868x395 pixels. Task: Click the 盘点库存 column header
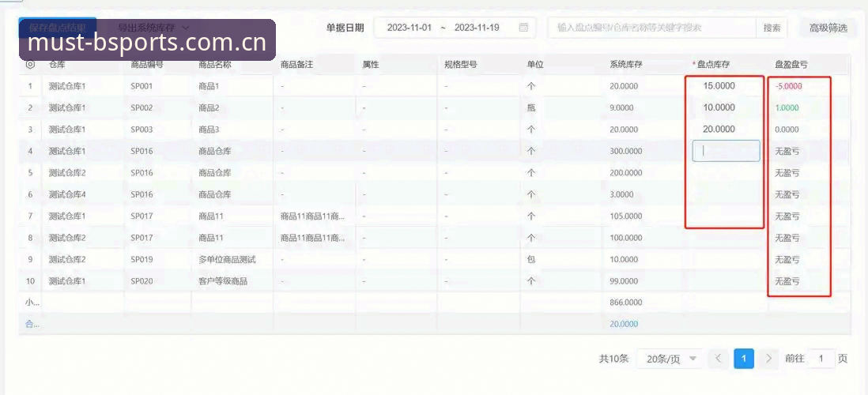713,65
